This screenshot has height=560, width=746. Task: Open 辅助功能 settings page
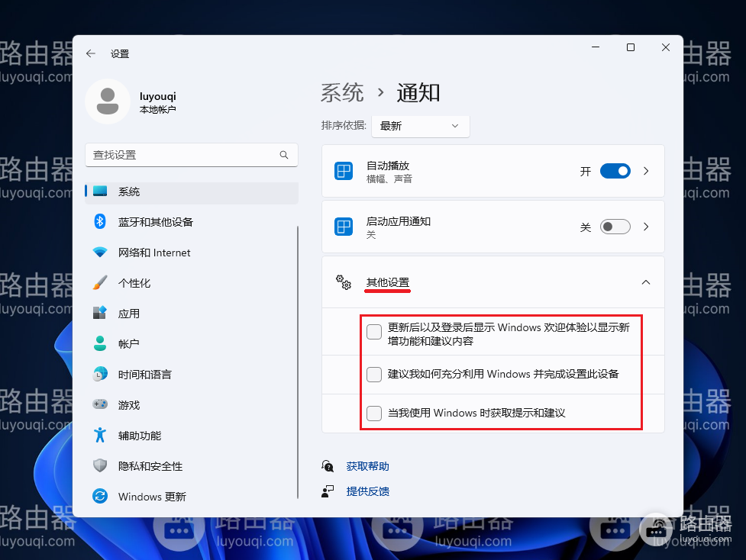pos(192,436)
